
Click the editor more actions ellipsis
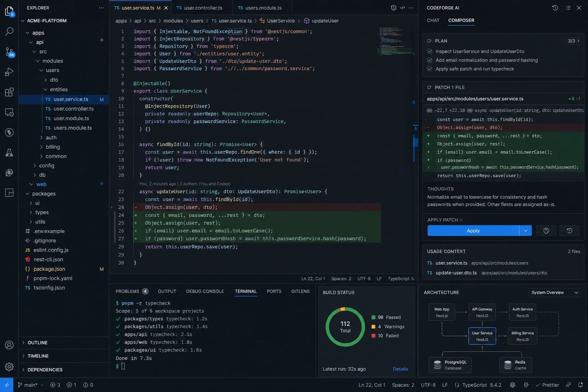411,8
